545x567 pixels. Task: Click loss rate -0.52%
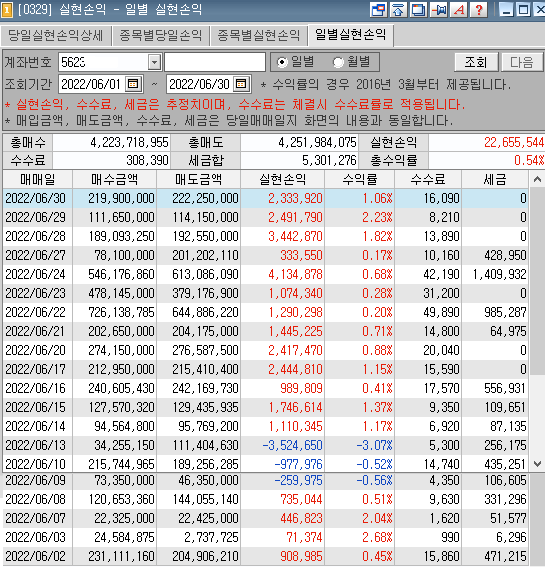[374, 464]
